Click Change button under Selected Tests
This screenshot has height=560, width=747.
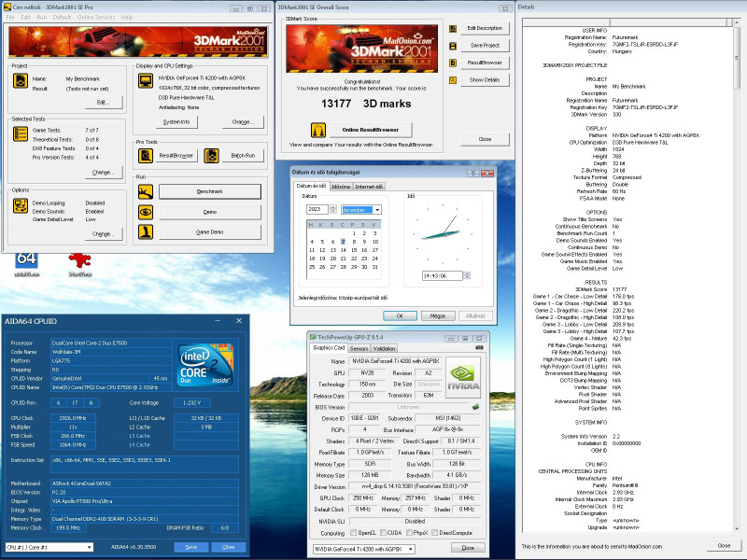coord(103,173)
